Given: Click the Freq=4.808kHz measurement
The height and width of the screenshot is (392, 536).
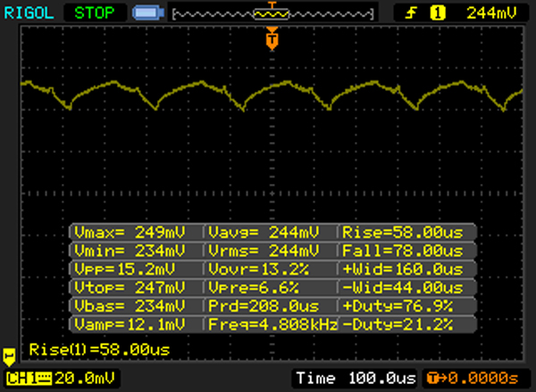Looking at the screenshot, I should 272,324.
